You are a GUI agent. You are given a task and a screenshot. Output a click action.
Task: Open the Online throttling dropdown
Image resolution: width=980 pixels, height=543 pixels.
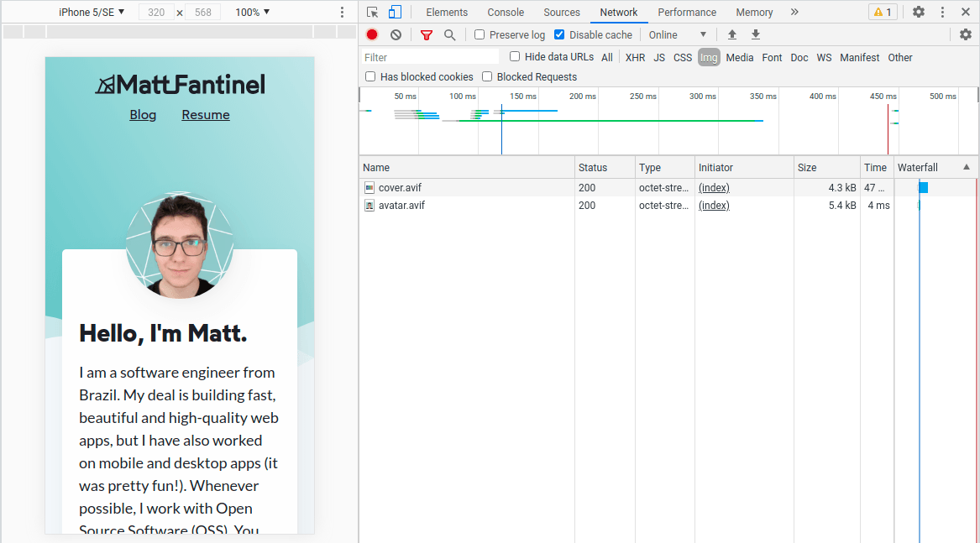click(x=677, y=34)
